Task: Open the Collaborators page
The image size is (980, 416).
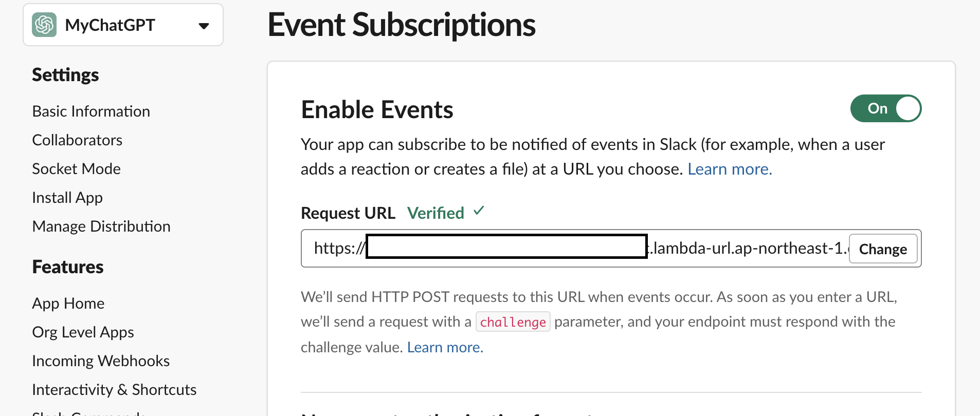Action: pyautogui.click(x=77, y=140)
